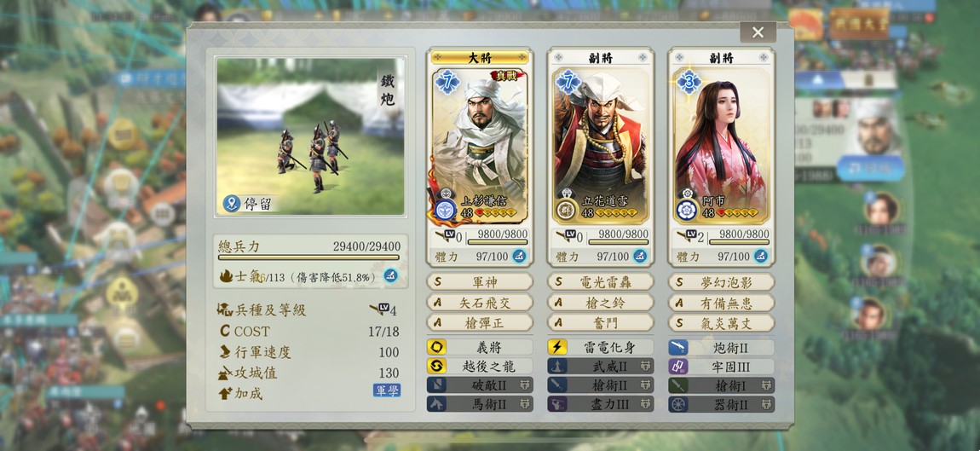This screenshot has height=451, width=980.
Task: Expand the locked 破敵II equipment slot
Action: coord(480,385)
